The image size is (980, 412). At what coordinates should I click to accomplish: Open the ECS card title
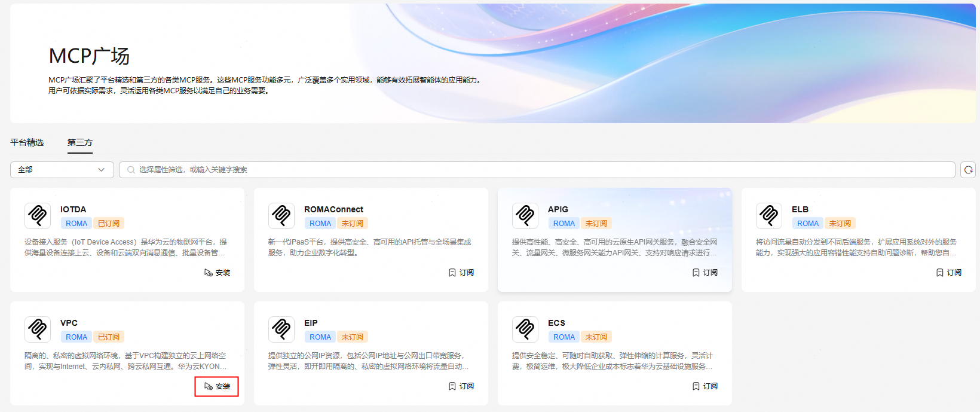tap(556, 323)
